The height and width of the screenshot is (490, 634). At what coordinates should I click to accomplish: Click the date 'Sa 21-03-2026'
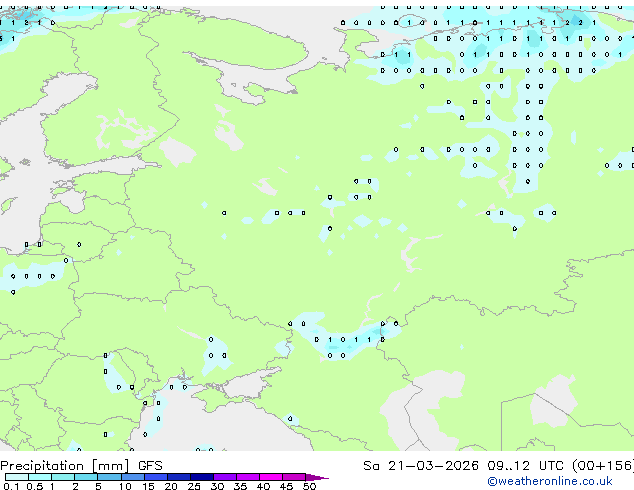421,466
